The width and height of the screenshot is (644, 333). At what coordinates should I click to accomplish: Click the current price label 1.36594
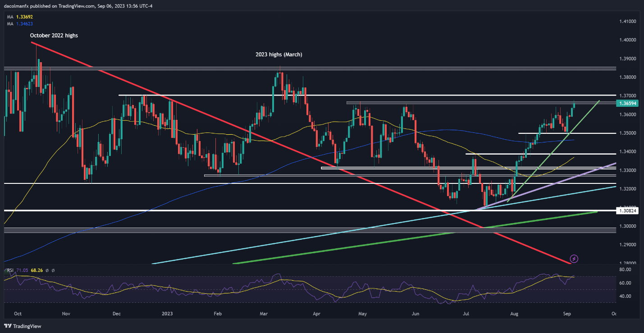click(x=628, y=104)
